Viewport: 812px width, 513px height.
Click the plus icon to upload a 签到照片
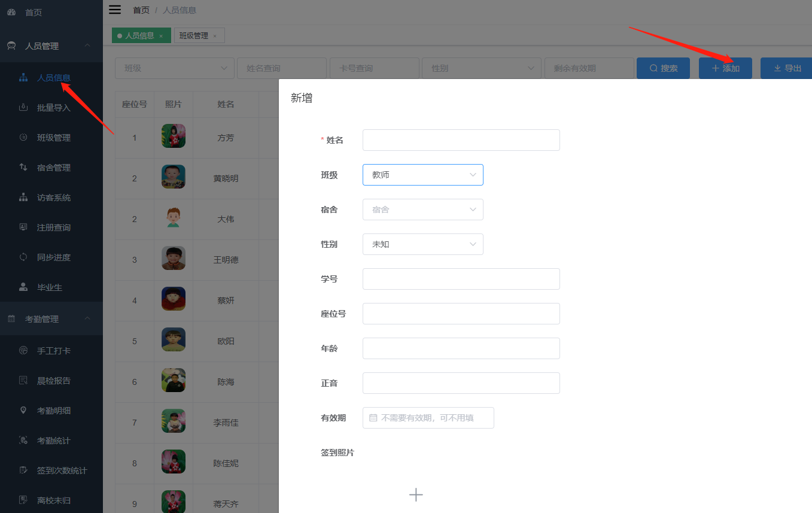(x=416, y=495)
